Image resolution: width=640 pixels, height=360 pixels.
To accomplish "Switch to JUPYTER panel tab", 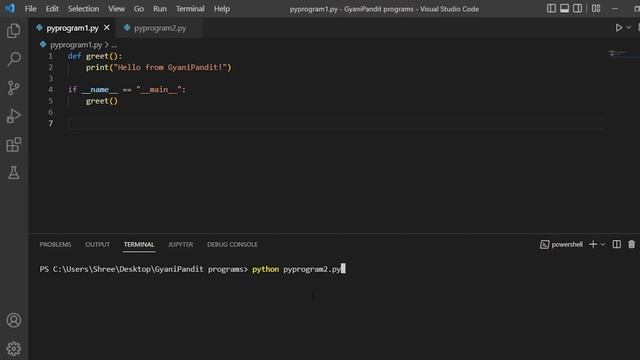I will (x=180, y=244).
